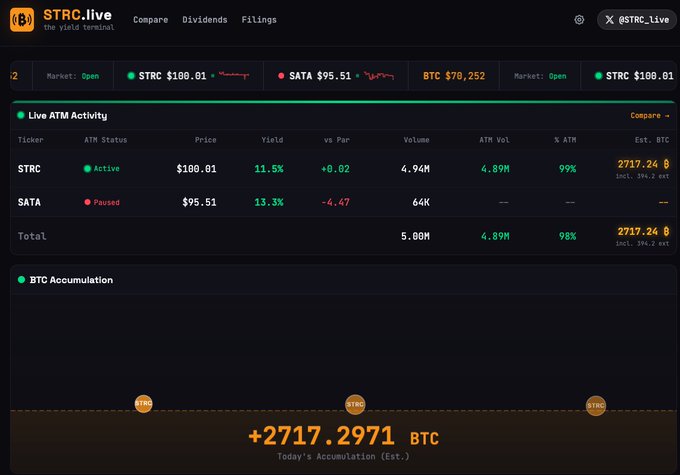The height and width of the screenshot is (475, 680).
Task: Click the middle STRC coin marker
Action: pyautogui.click(x=355, y=404)
